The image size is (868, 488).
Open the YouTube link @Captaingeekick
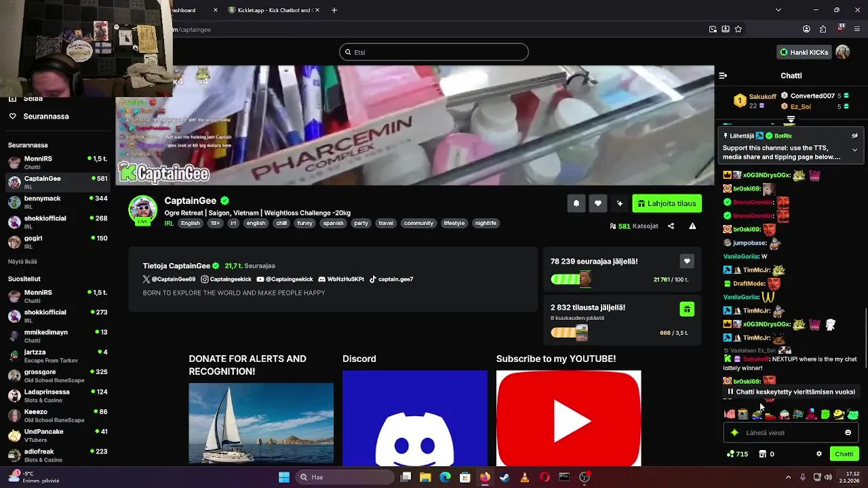(x=285, y=279)
